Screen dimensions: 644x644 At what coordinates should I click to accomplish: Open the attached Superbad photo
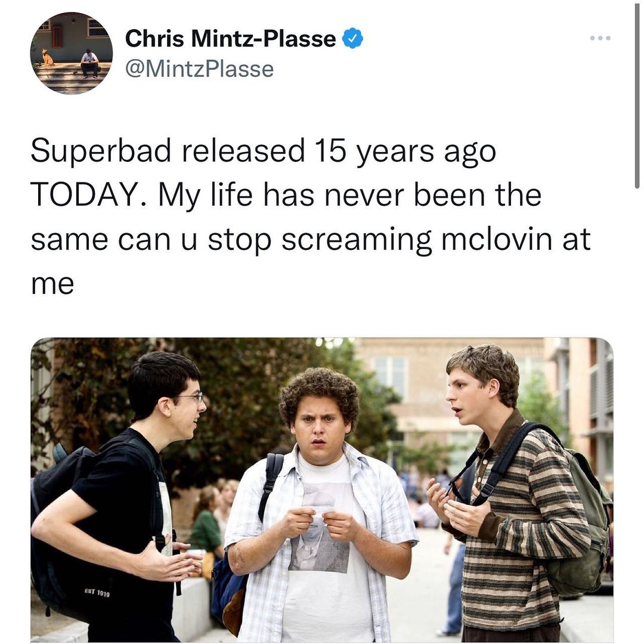[322, 490]
